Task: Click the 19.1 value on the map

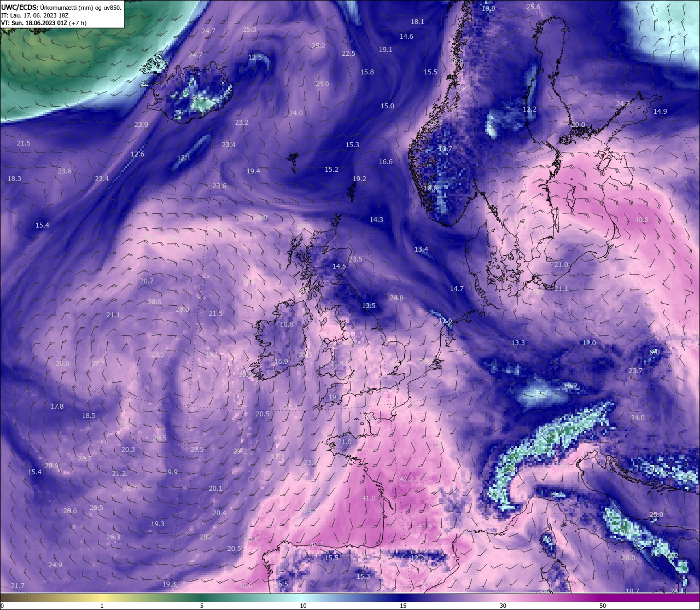Action: tap(386, 50)
